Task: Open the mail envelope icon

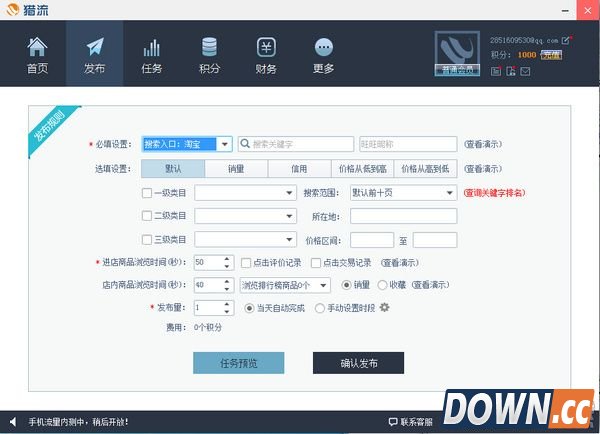Action: pyautogui.click(x=525, y=71)
